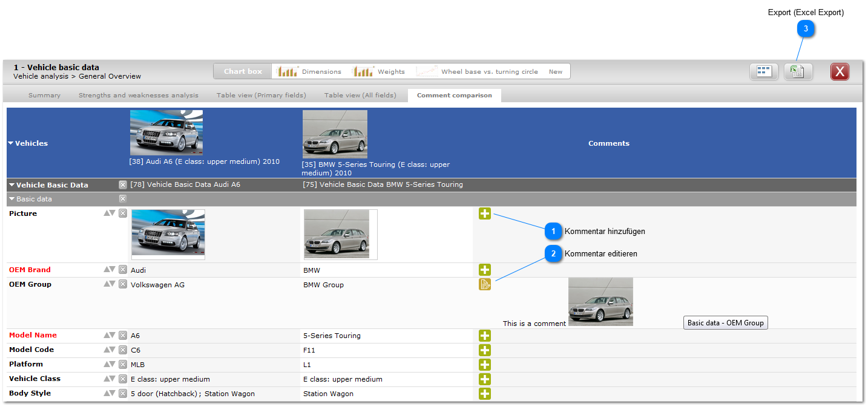Click the 'This is a comment' text
The width and height of the screenshot is (868, 407).
pyautogui.click(x=534, y=324)
